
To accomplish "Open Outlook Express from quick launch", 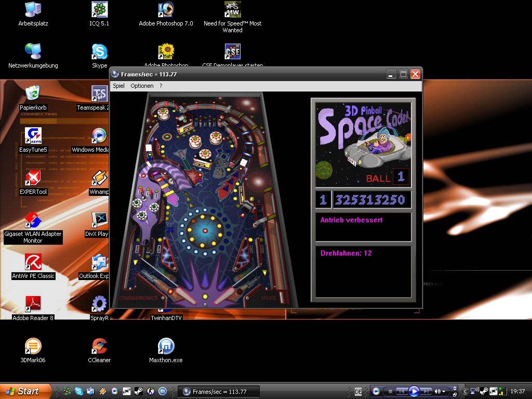I will tap(90, 392).
